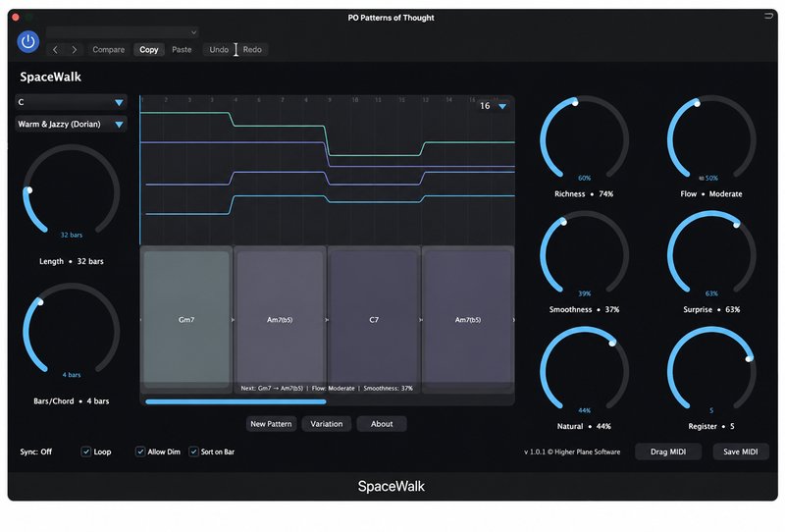
Task: Toggle the Sort on Bar checkbox
Action: [193, 452]
